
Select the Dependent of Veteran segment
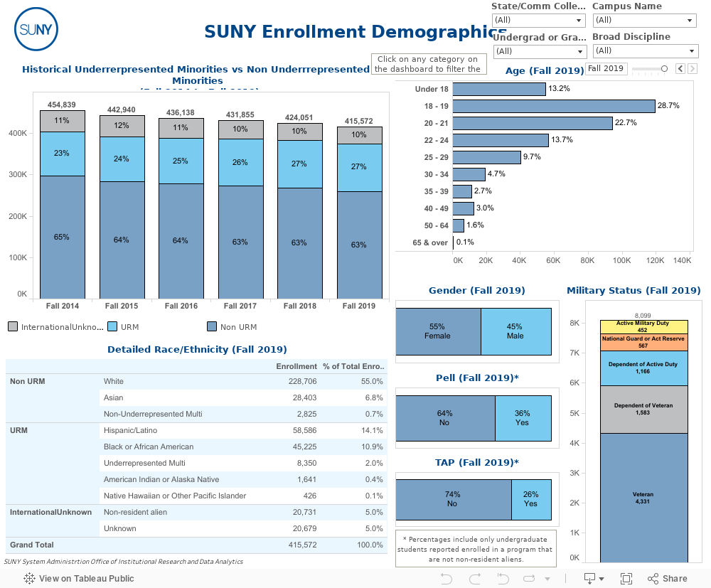point(644,410)
